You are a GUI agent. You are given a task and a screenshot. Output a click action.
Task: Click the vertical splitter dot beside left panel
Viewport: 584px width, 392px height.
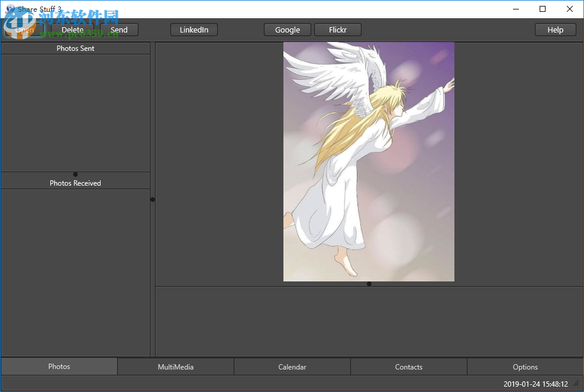153,199
